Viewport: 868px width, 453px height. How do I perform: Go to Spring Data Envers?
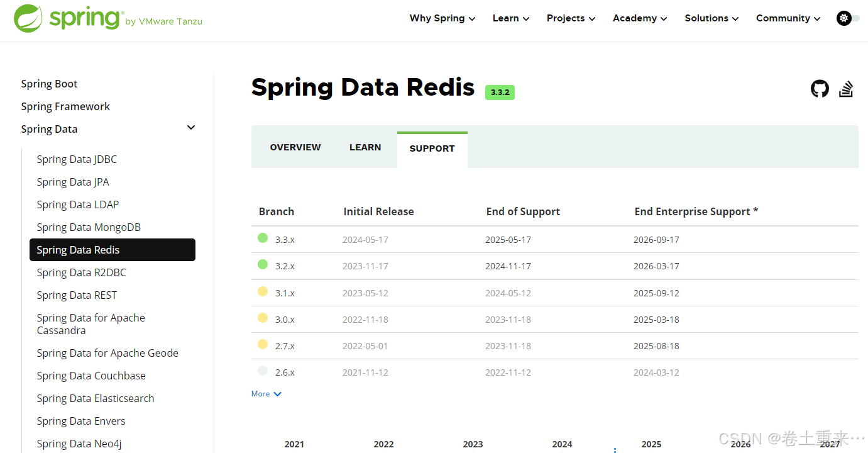coord(81,421)
